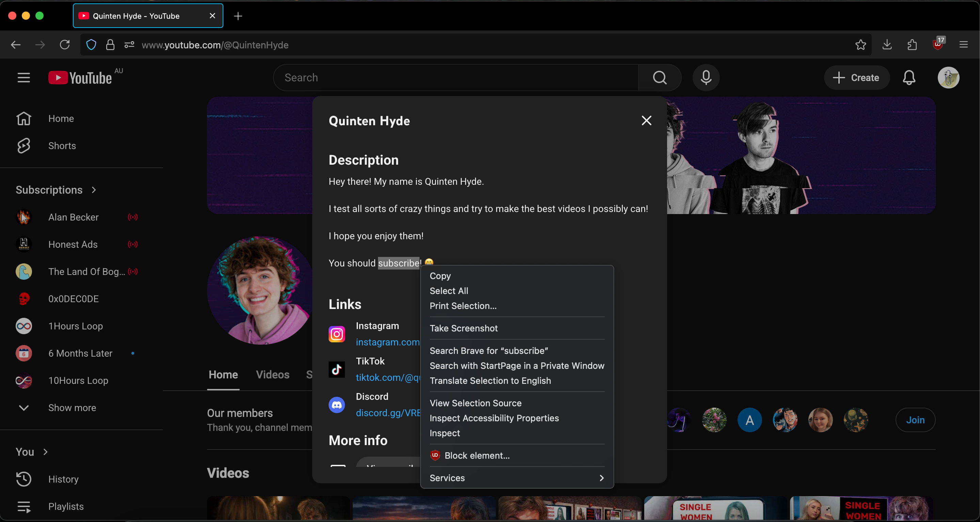Click the Discord logo icon
The image size is (980, 522).
point(336,405)
